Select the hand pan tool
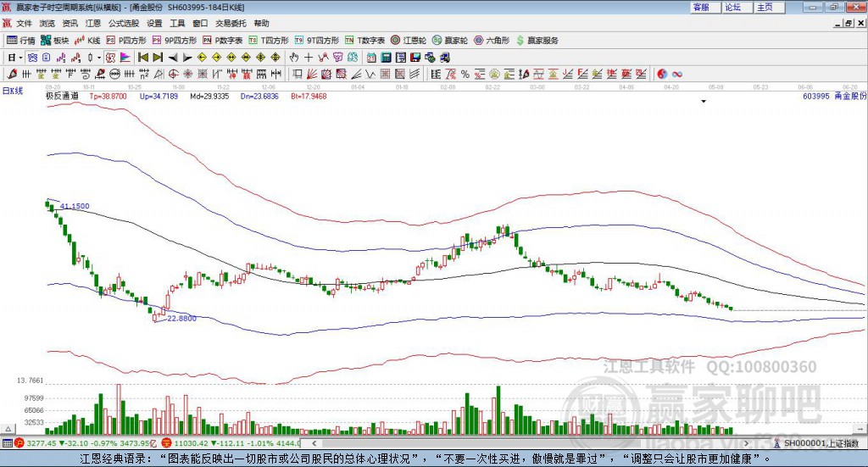 (x=293, y=58)
